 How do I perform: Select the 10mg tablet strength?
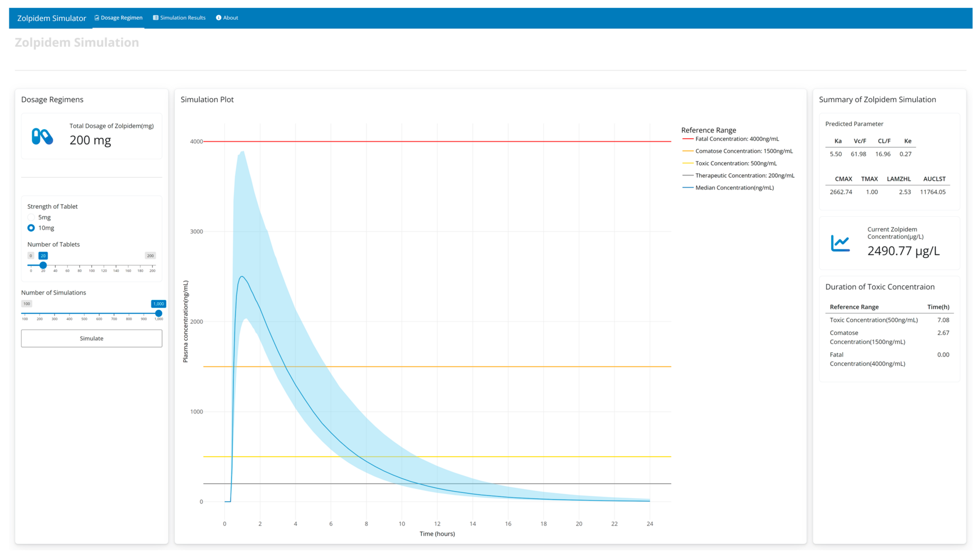tap(31, 228)
